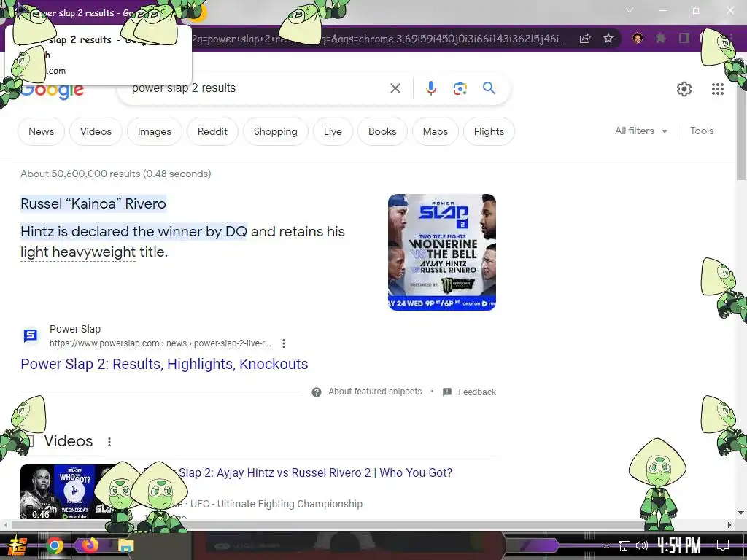Screen dimensions: 747x560
Task: Click the 4:54 PM taskbar clock
Action: (679, 545)
